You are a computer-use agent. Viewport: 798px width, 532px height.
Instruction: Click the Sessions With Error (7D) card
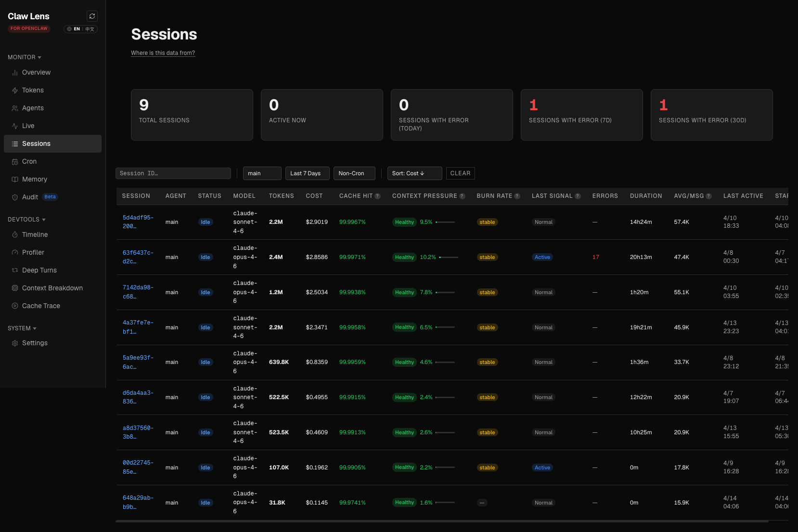[582, 115]
